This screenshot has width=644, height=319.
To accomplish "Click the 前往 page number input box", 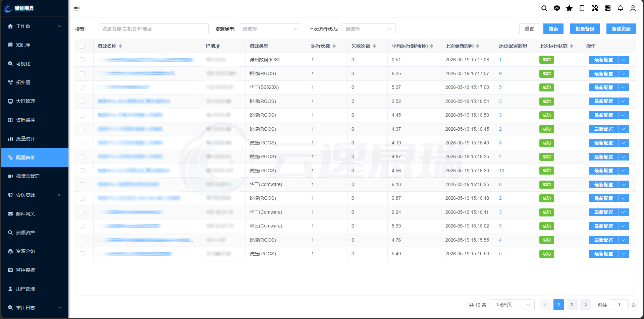I will coord(619,305).
